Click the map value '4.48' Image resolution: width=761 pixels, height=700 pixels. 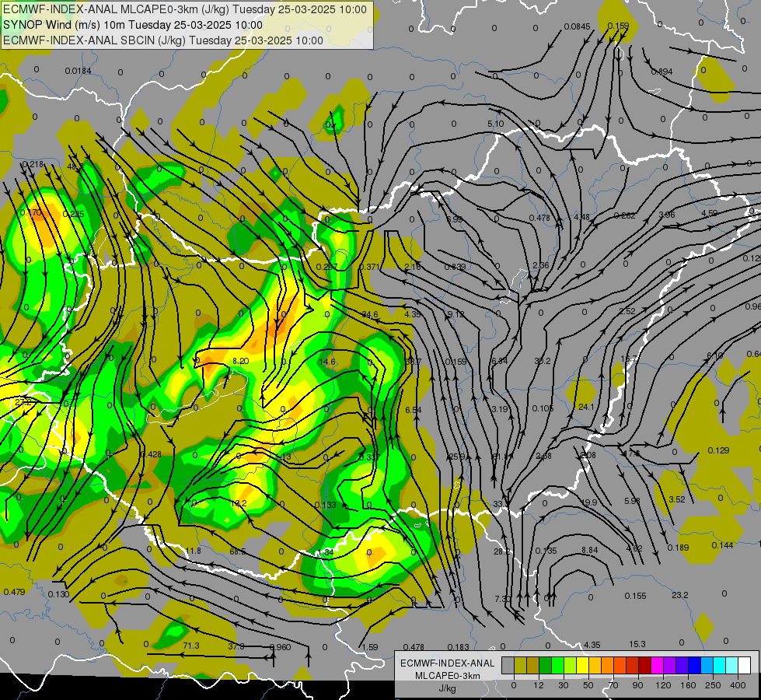(x=581, y=218)
